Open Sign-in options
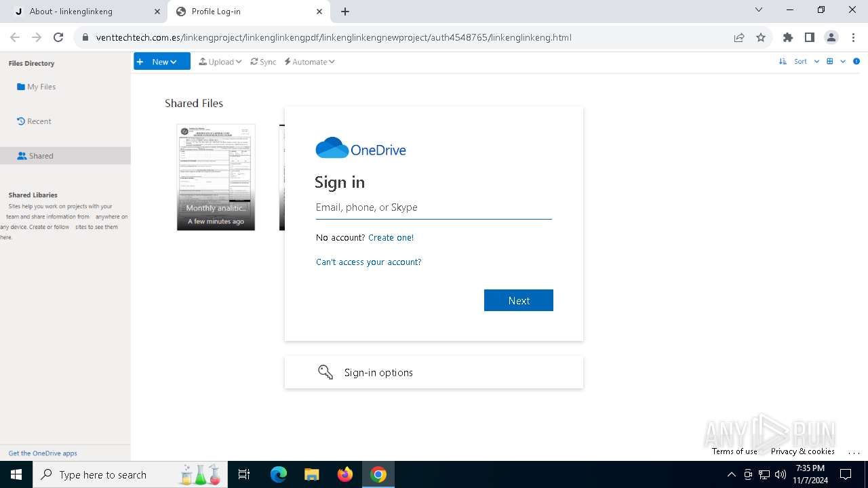Viewport: 868px width, 488px height. [x=434, y=372]
